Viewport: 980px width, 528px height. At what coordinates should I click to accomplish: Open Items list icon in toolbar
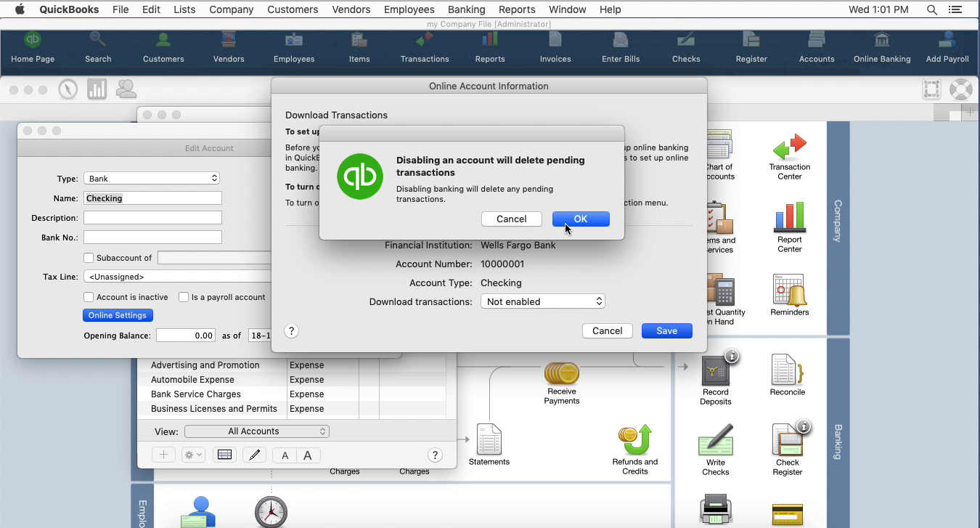[359, 48]
